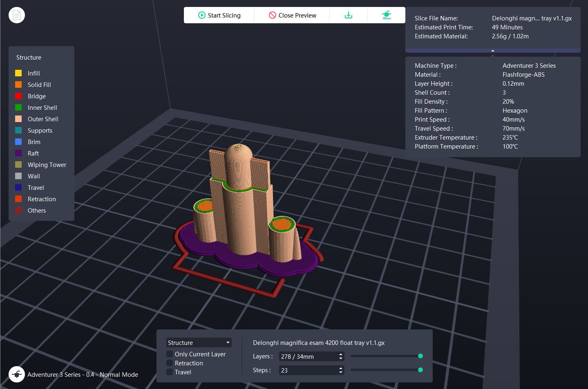Enable Only Current Layer checkbox

(x=170, y=354)
